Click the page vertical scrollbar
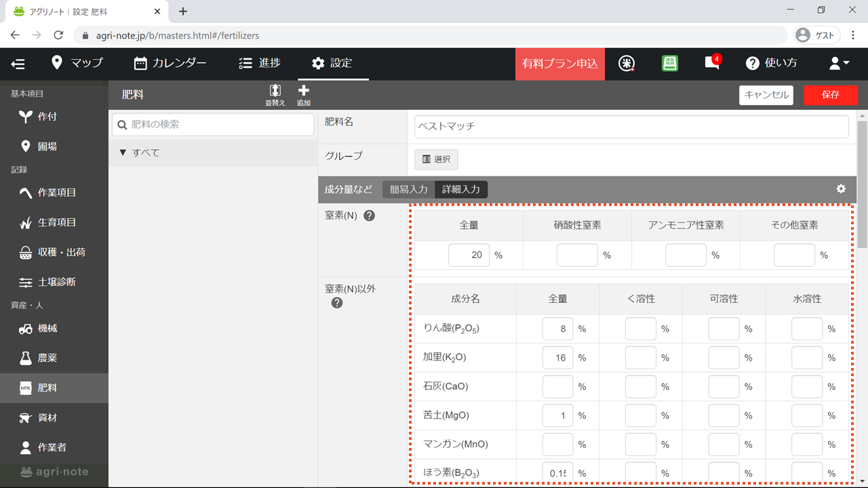 (x=863, y=183)
